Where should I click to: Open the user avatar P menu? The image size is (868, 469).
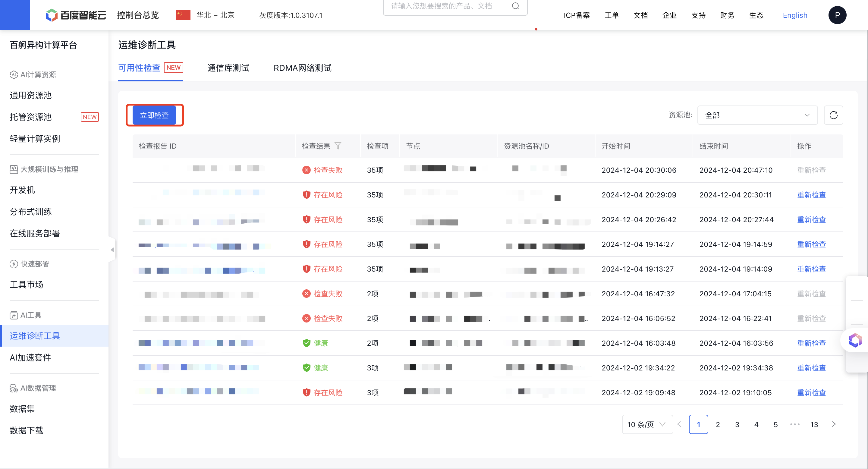[837, 15]
